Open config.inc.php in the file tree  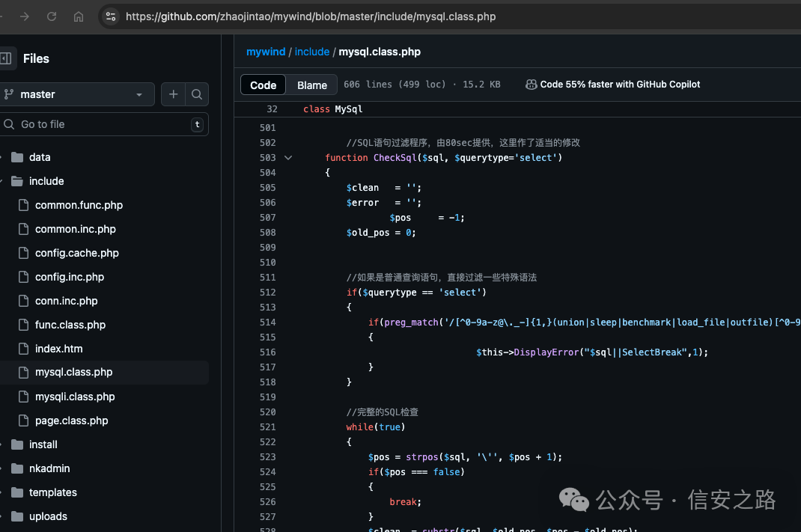(70, 278)
